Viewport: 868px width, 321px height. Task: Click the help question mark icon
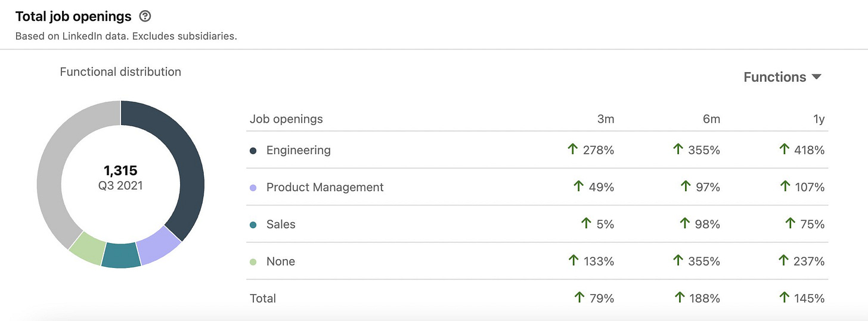[x=144, y=17]
